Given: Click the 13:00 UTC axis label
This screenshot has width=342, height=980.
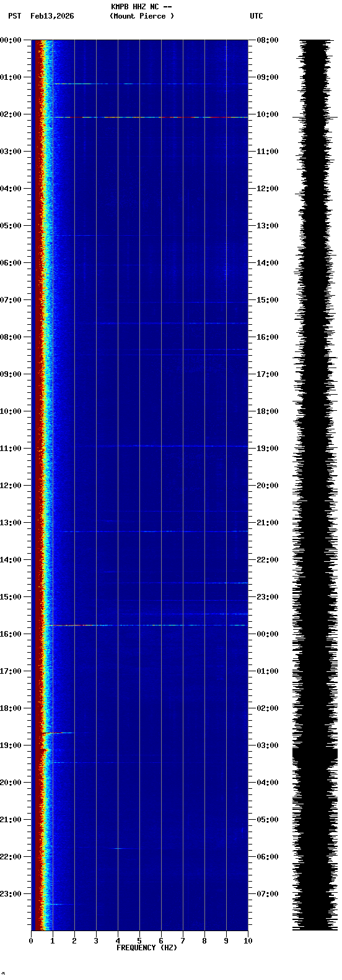Looking at the screenshot, I should click(x=268, y=226).
